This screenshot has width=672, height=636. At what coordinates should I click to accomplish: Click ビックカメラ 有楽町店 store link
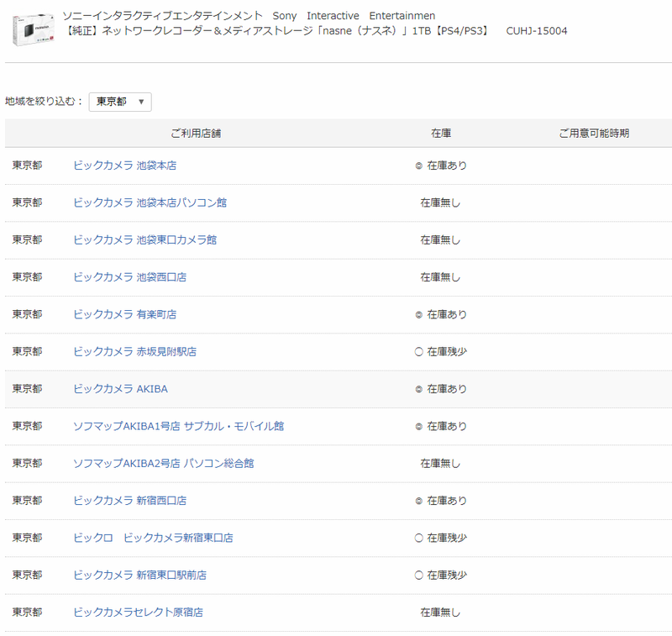pyautogui.click(x=124, y=314)
